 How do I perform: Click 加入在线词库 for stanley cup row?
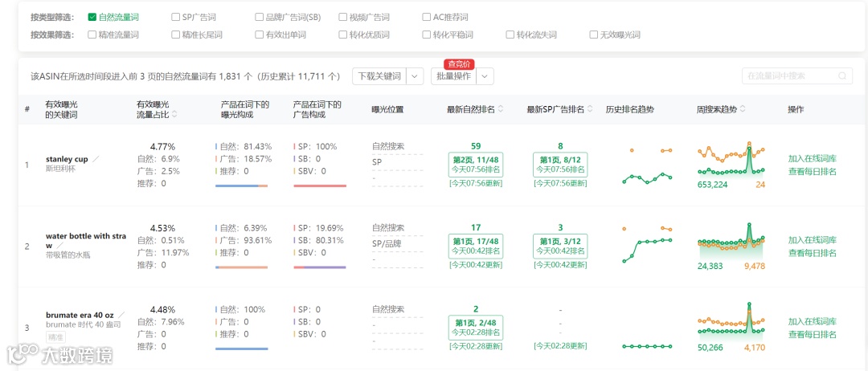pyautogui.click(x=812, y=159)
